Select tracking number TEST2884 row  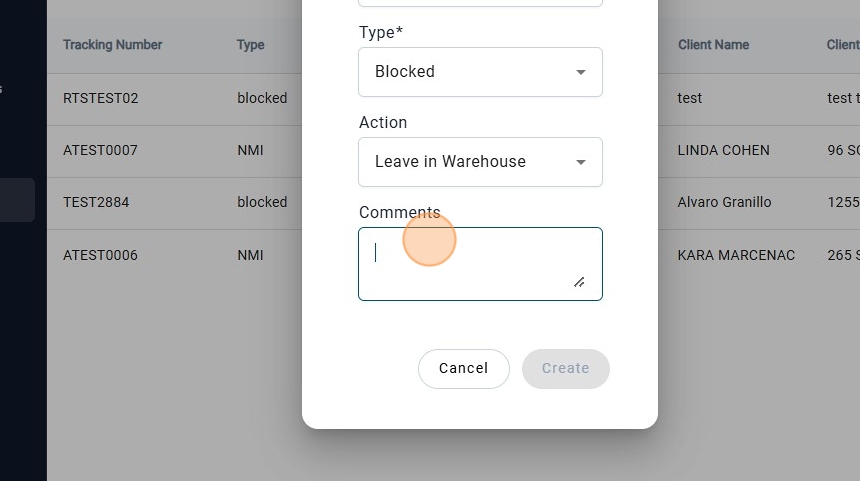pos(96,202)
